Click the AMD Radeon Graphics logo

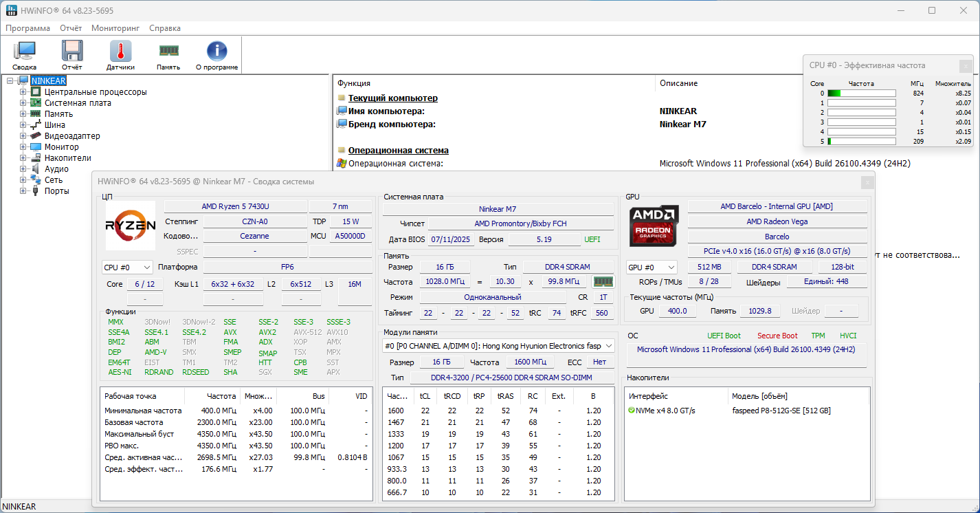point(654,226)
